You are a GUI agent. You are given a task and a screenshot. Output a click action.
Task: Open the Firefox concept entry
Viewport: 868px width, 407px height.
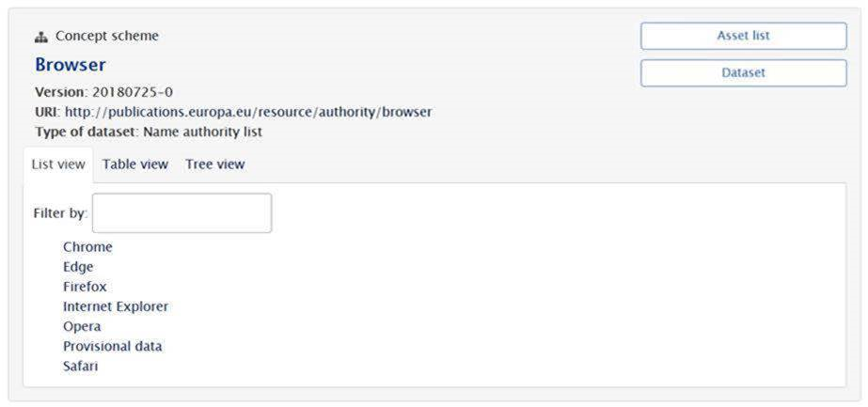pyautogui.click(x=85, y=287)
